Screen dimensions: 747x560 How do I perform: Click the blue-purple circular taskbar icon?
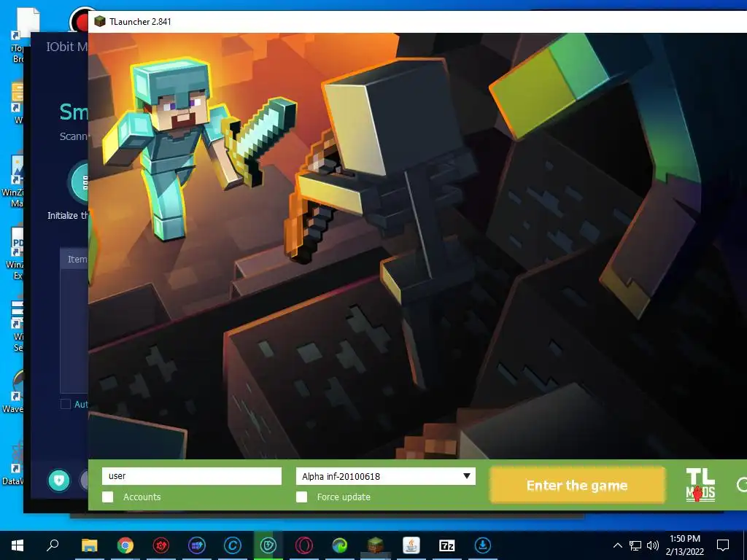click(197, 545)
